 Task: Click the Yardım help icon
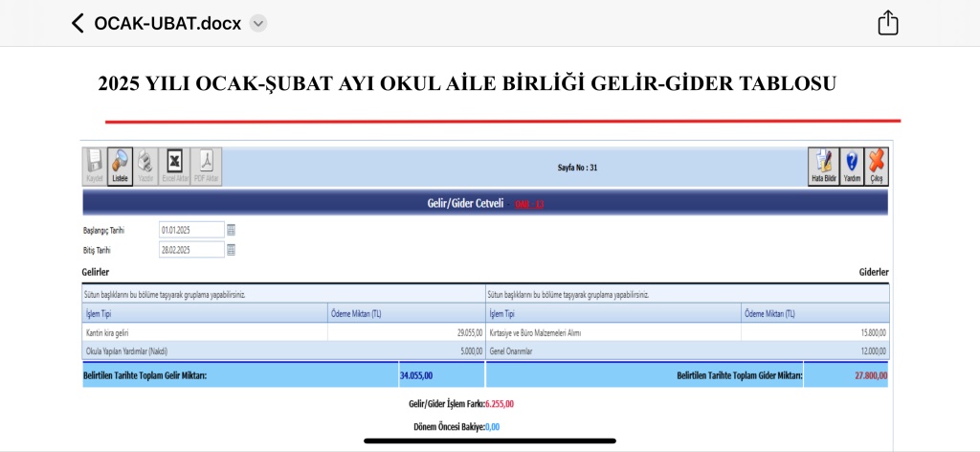pyautogui.click(x=851, y=166)
